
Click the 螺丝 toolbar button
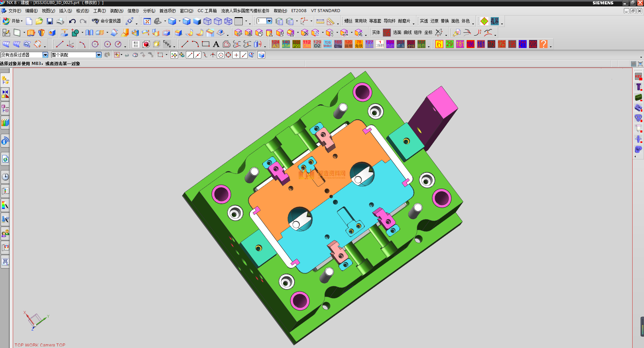tap(348, 21)
